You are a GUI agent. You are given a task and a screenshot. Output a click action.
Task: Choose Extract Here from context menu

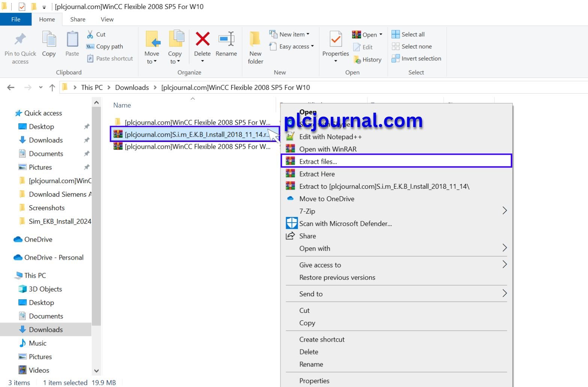(396, 174)
